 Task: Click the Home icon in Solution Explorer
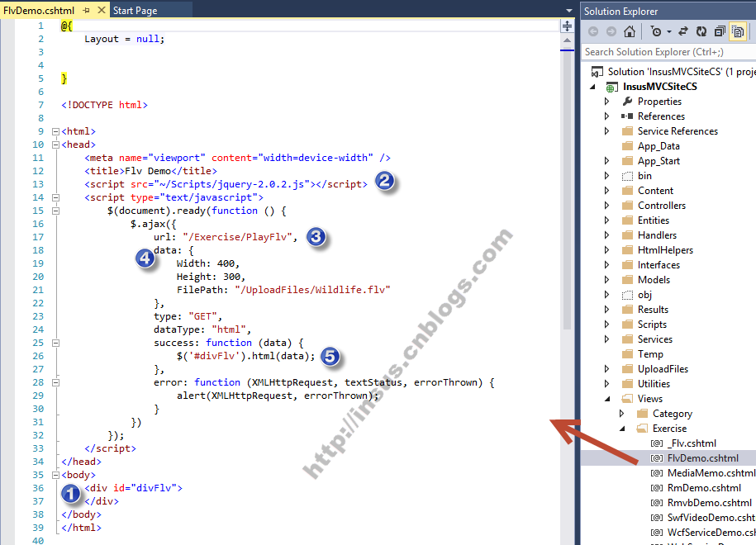point(630,32)
